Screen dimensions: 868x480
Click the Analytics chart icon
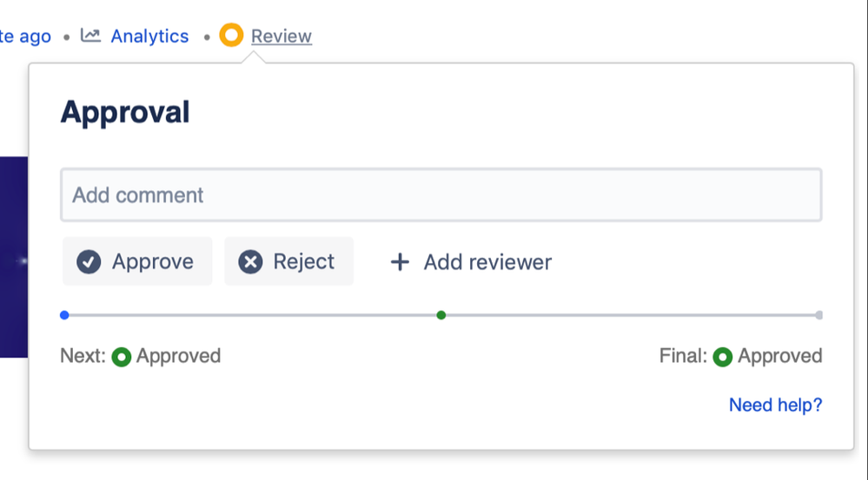90,36
